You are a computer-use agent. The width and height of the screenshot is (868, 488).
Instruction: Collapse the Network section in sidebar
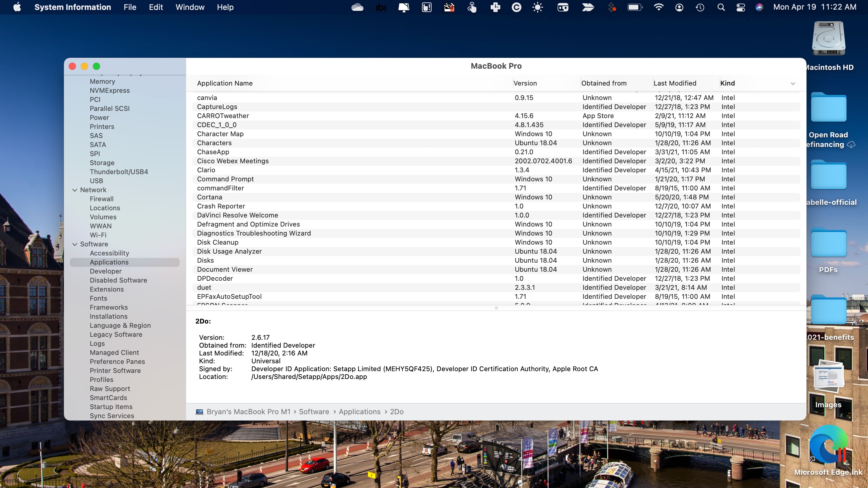pos(75,190)
